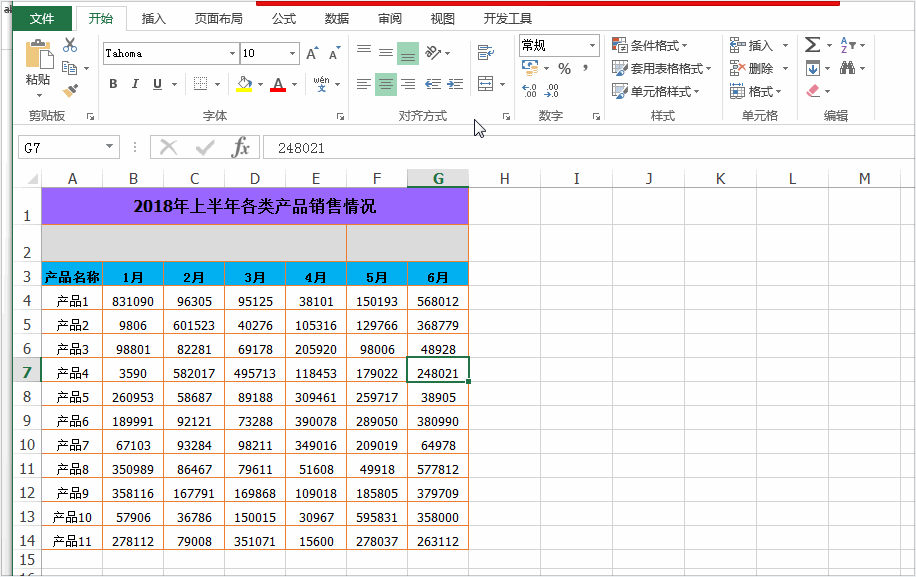Switch to the 数据 Data tab
Viewport: 916px width, 577px height.
tap(337, 19)
